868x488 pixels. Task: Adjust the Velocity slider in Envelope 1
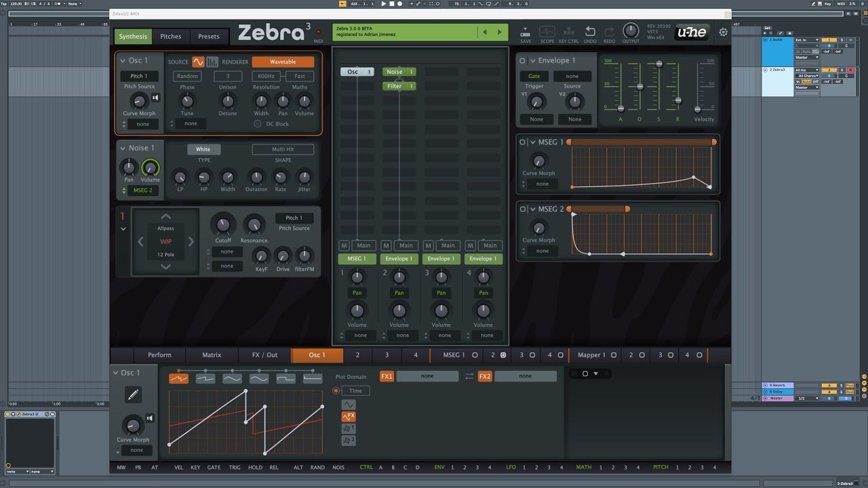tap(697, 108)
